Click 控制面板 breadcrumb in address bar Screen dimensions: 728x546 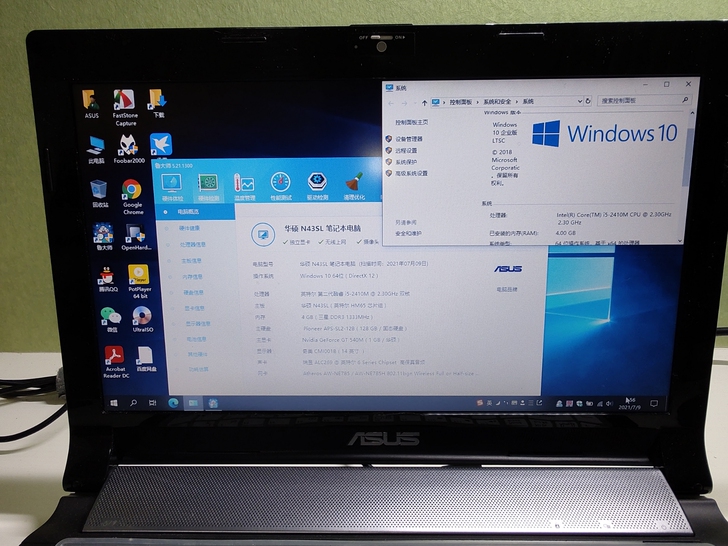click(461, 102)
